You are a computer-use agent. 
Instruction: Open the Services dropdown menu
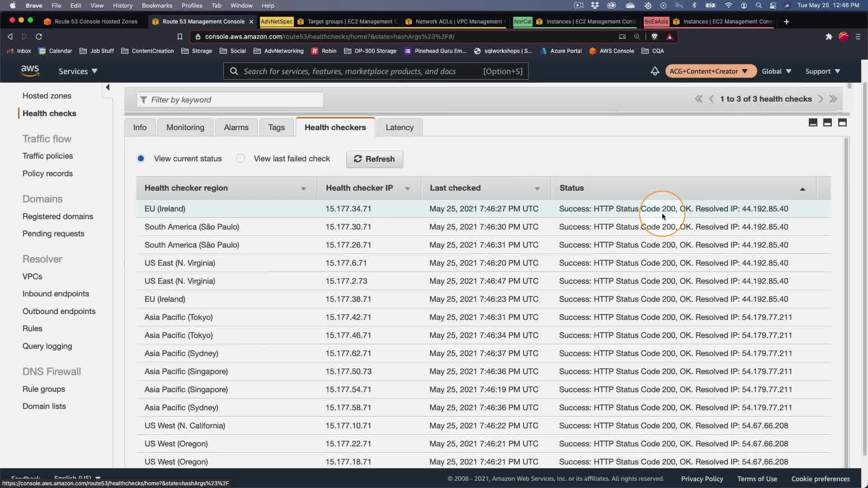[x=78, y=71]
